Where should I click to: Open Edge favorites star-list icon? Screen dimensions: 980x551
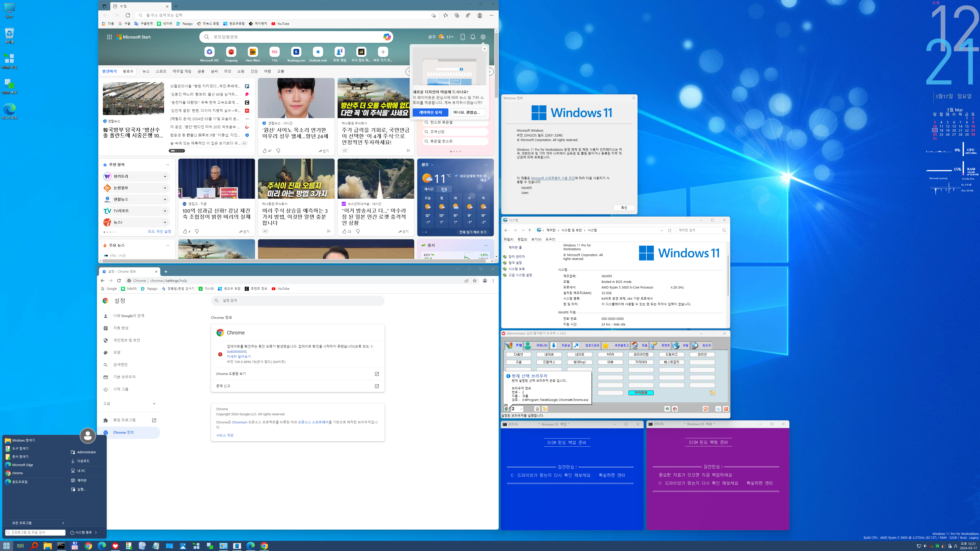point(446,15)
